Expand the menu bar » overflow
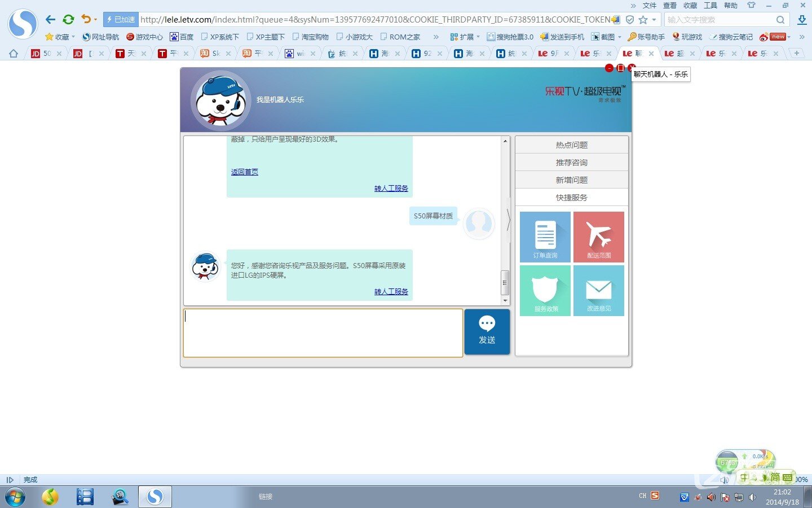 [x=633, y=5]
